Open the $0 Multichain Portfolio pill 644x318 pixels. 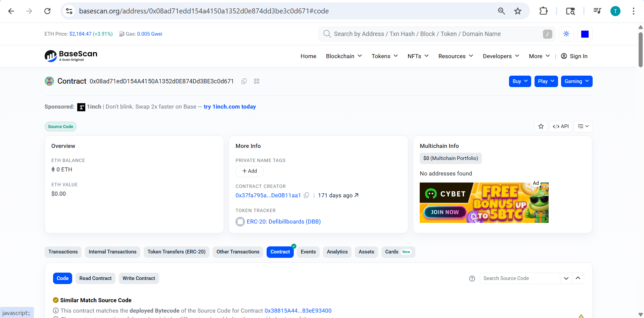click(x=451, y=158)
